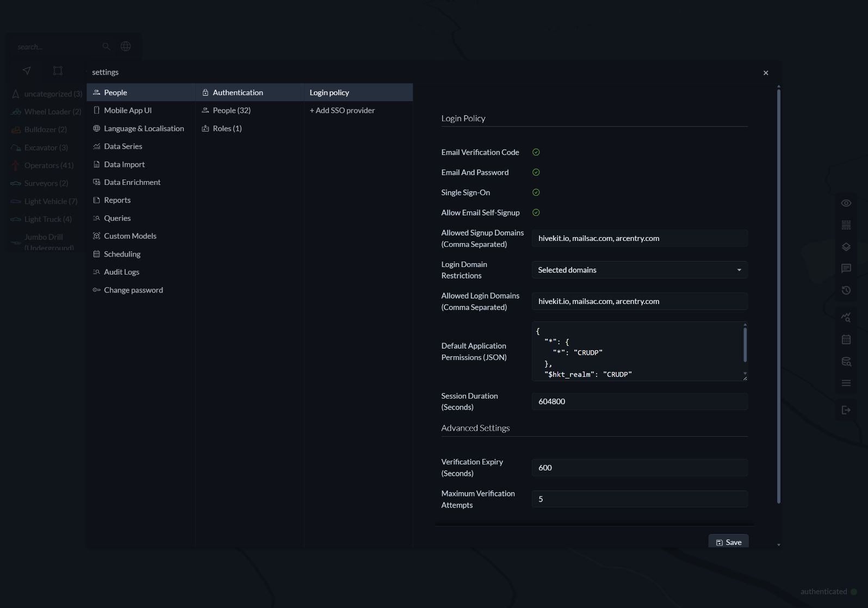Viewport: 868px width, 608px height.
Task: Click the square area-select icon under search
Action: (x=58, y=71)
